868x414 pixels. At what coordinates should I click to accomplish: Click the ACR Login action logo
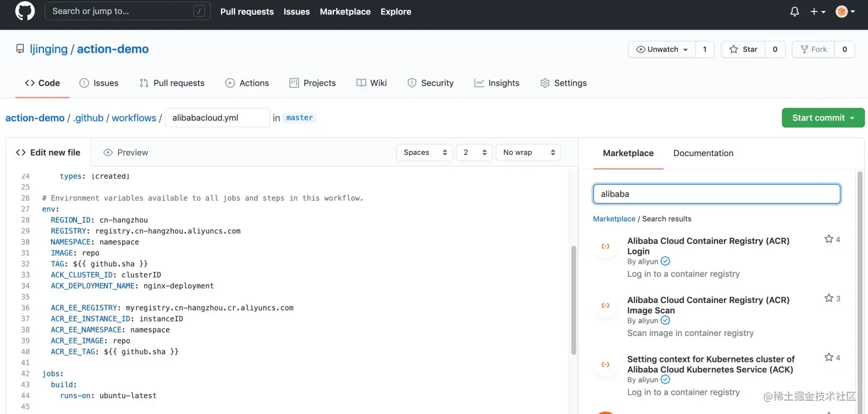pyautogui.click(x=605, y=246)
